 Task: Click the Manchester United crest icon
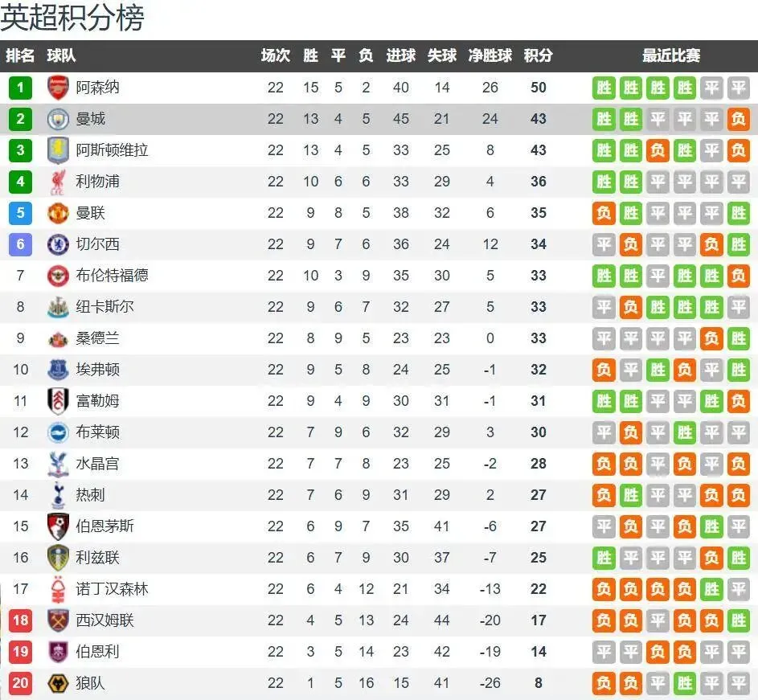click(x=58, y=213)
